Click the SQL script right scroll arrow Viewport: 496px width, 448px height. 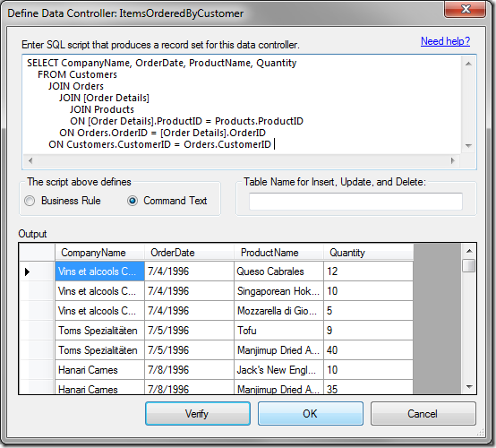[x=453, y=161]
